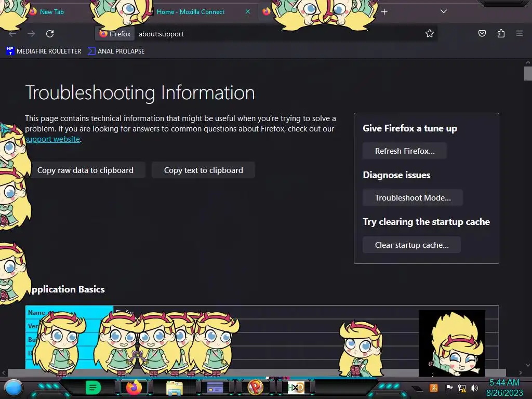The width and height of the screenshot is (532, 399).
Task: Click the Troubleshooting Information heading
Action: tap(140, 92)
